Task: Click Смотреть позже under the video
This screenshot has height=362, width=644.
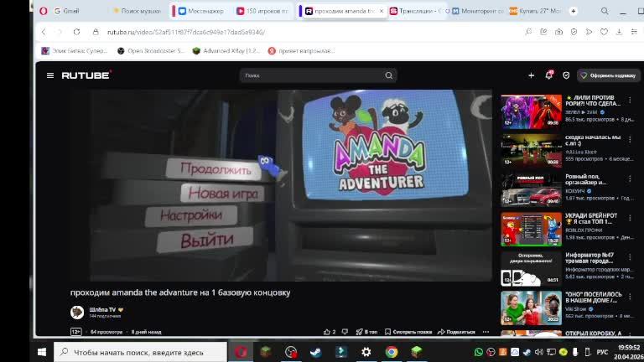Action: click(408, 332)
